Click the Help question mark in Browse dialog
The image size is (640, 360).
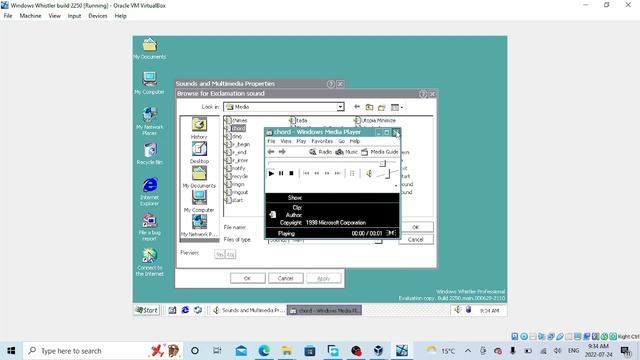pyautogui.click(x=423, y=94)
